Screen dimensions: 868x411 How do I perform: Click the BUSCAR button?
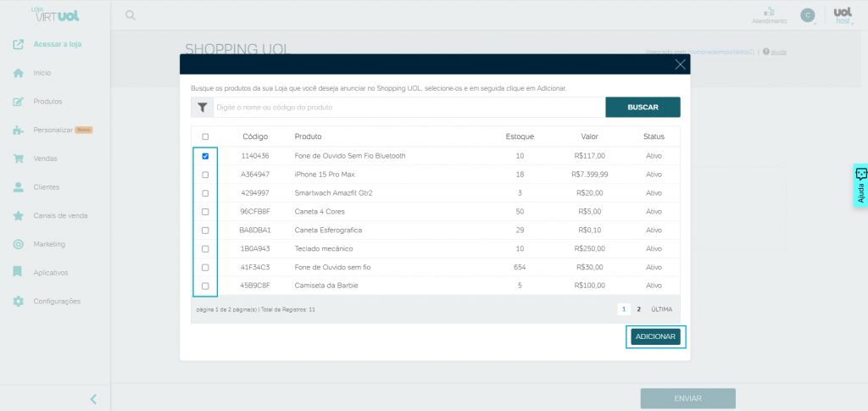(643, 108)
